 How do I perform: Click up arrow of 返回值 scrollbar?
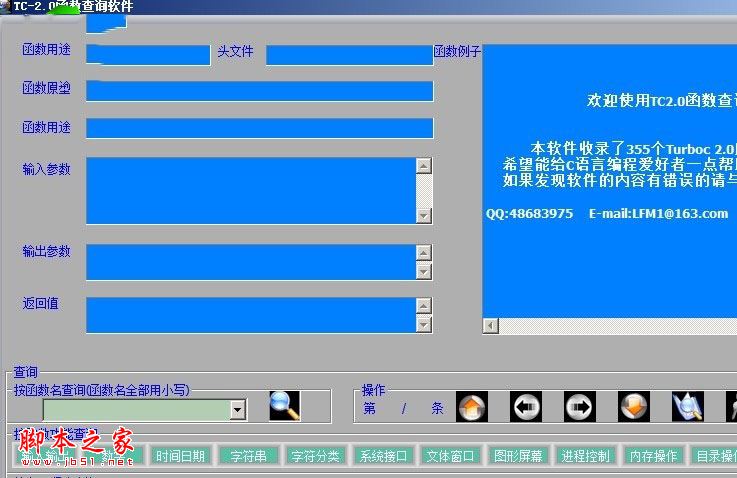tap(424, 306)
